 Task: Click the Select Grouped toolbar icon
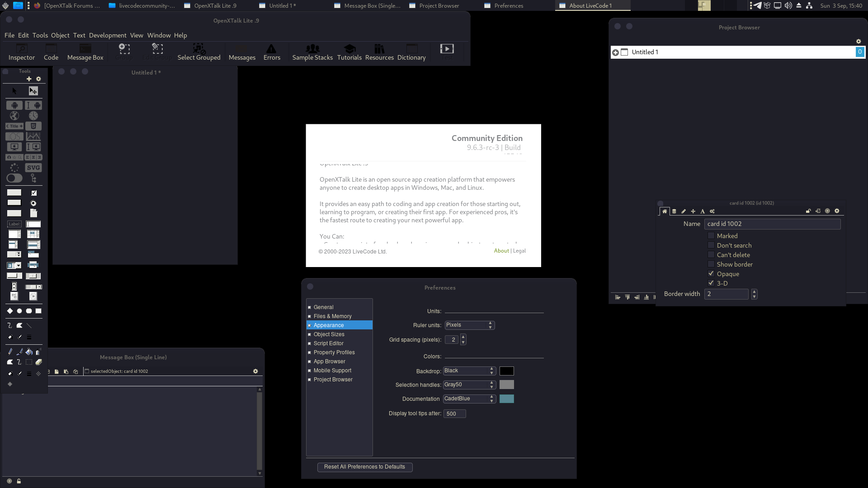[x=199, y=52]
